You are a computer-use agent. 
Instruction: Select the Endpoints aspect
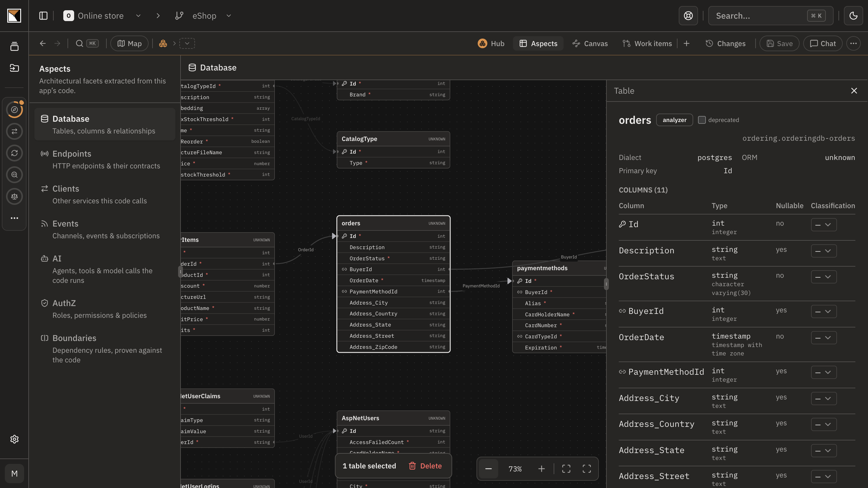(x=105, y=159)
